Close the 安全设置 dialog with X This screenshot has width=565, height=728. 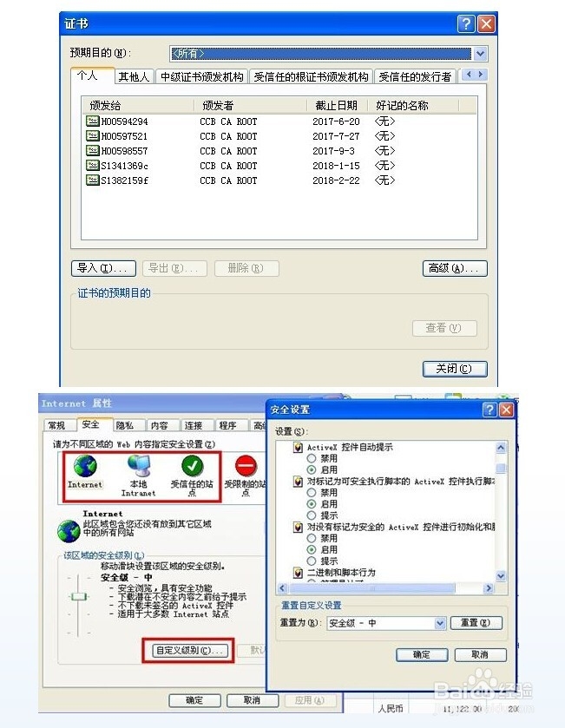click(x=506, y=410)
